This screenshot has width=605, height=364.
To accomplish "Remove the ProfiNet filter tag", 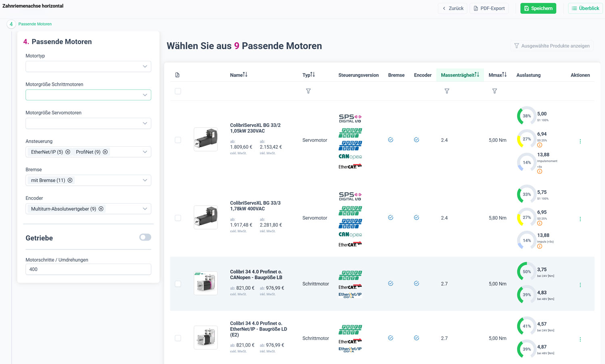I will (x=105, y=152).
